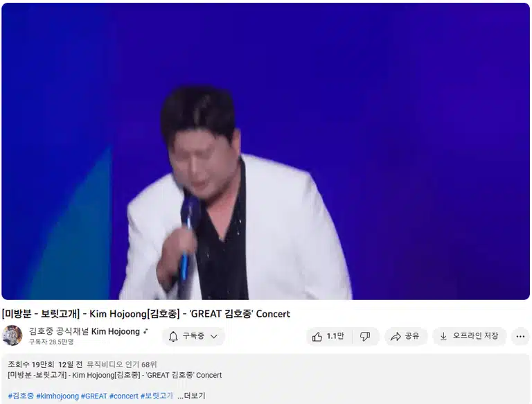Viewport: 532px width, 404px height.
Task: Click the offline save download icon
Action: [x=443, y=336]
